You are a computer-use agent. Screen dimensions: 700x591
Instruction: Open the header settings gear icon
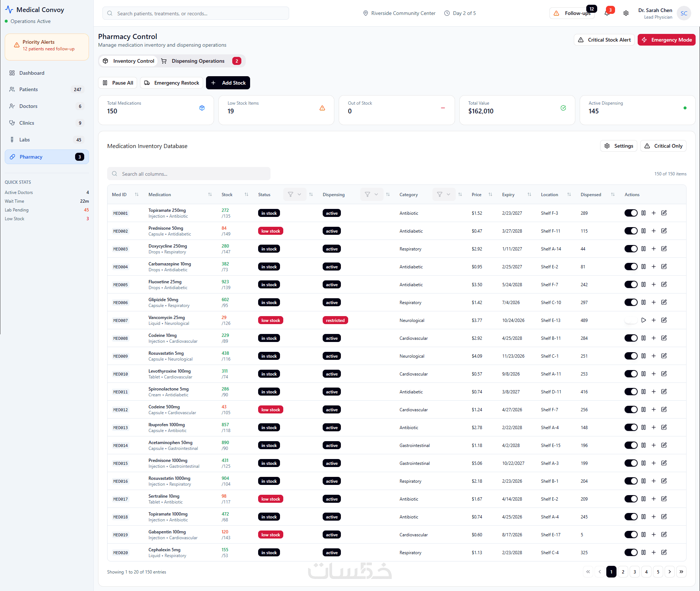pyautogui.click(x=626, y=13)
